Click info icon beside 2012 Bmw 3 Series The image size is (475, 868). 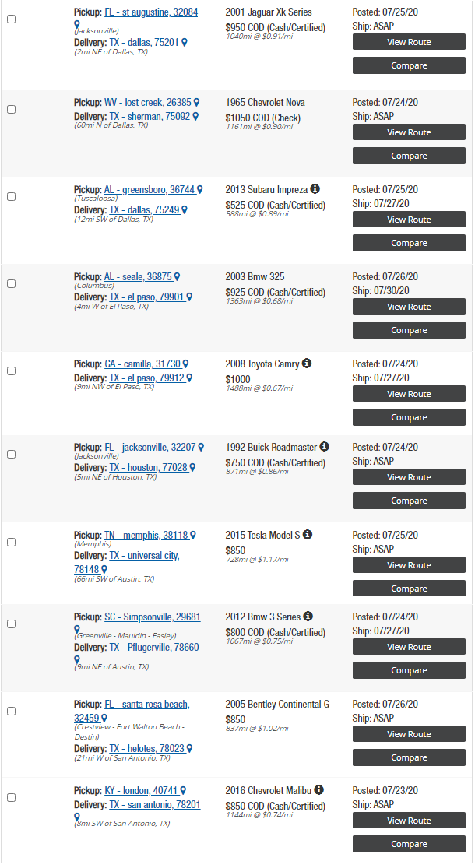pyautogui.click(x=308, y=617)
